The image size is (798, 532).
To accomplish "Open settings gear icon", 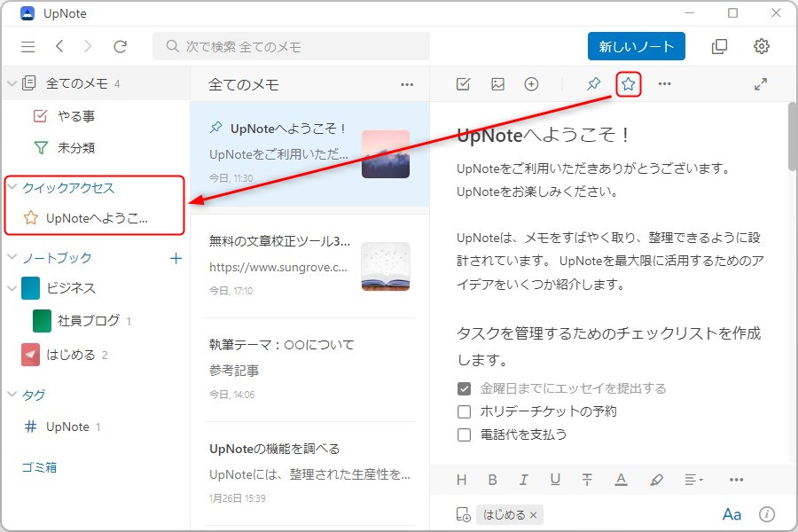I will click(761, 46).
